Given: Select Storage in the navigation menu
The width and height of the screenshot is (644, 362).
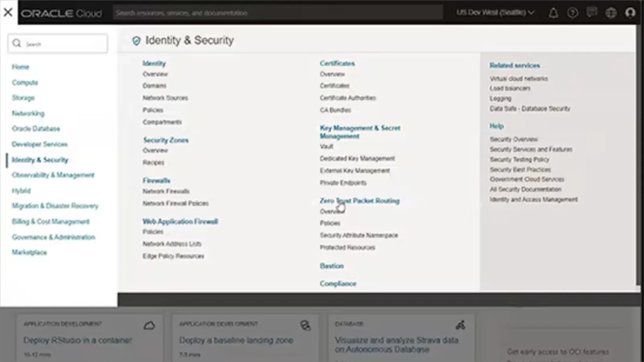Looking at the screenshot, I should pyautogui.click(x=23, y=98).
